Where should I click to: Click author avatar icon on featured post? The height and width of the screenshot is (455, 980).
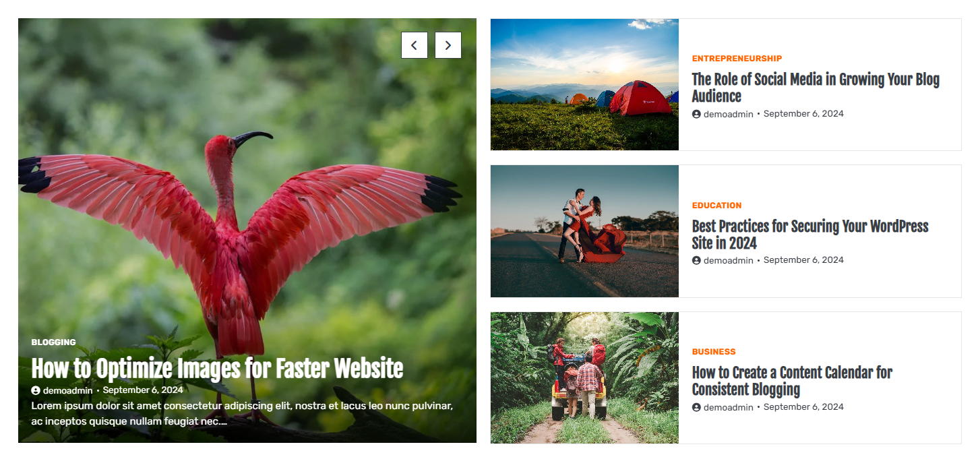coord(36,390)
